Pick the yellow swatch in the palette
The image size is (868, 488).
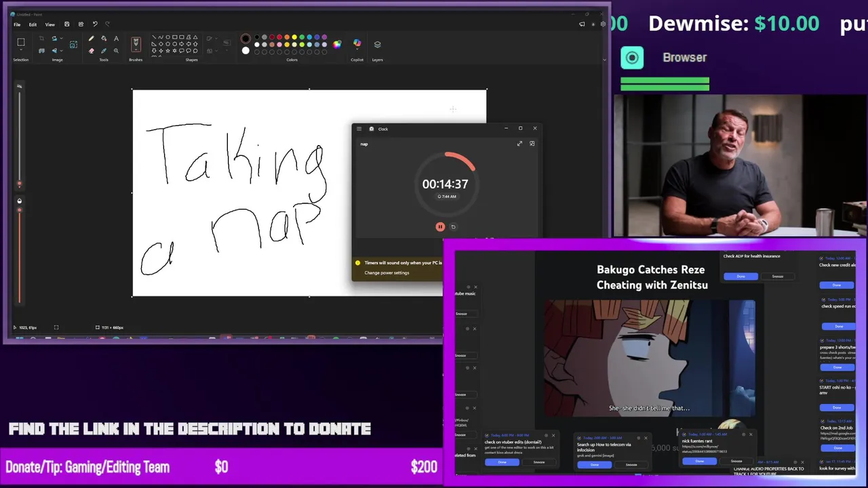(294, 37)
